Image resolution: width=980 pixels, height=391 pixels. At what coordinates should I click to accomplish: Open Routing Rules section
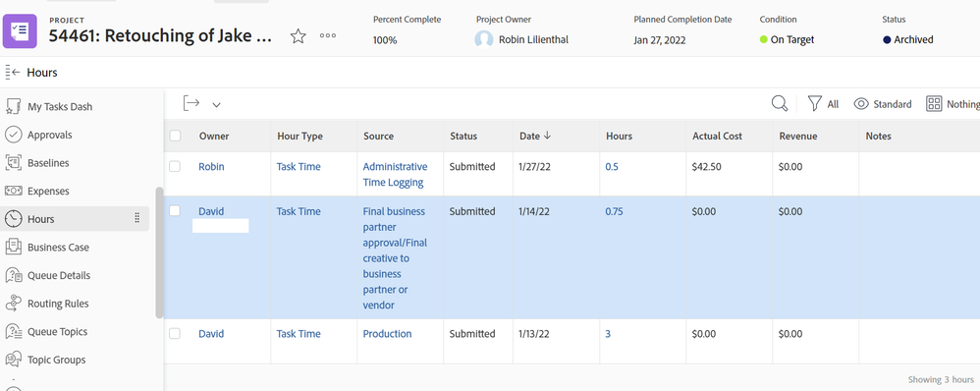[58, 304]
